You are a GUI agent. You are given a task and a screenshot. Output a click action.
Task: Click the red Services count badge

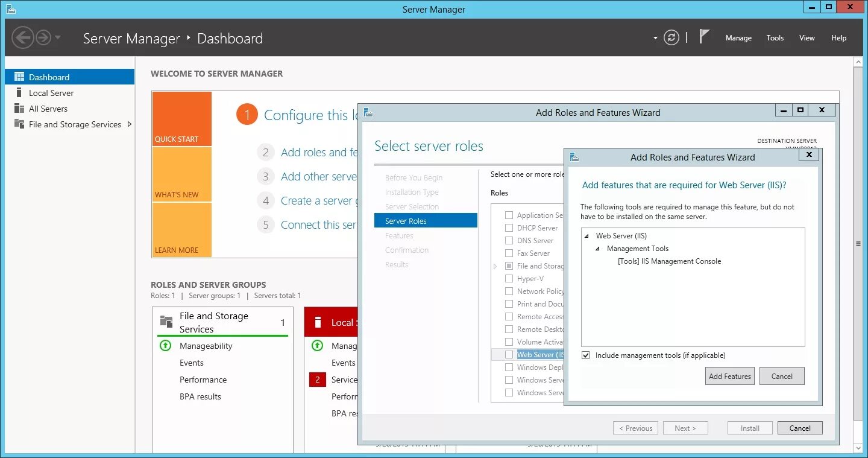click(x=317, y=380)
